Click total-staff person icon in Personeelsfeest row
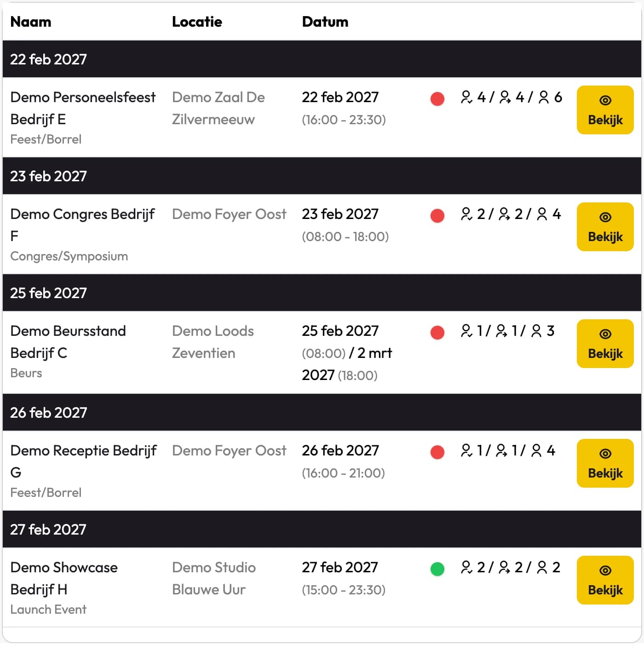Image resolution: width=644 pixels, height=645 pixels. coord(544,97)
